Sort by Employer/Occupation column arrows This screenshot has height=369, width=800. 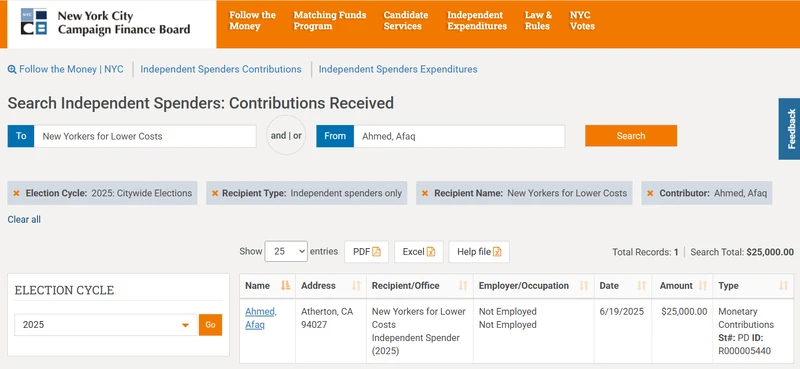pyautogui.click(x=584, y=286)
